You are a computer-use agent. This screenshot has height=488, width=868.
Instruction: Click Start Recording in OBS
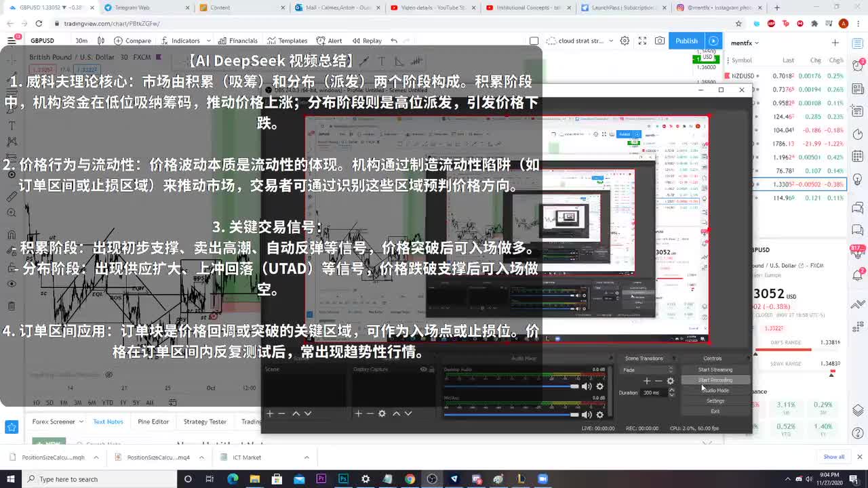tap(715, 380)
